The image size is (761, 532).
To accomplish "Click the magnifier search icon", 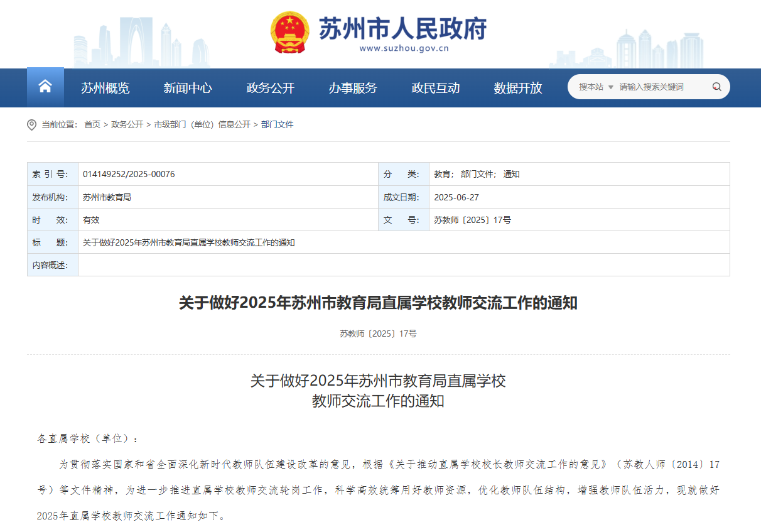I will point(716,87).
